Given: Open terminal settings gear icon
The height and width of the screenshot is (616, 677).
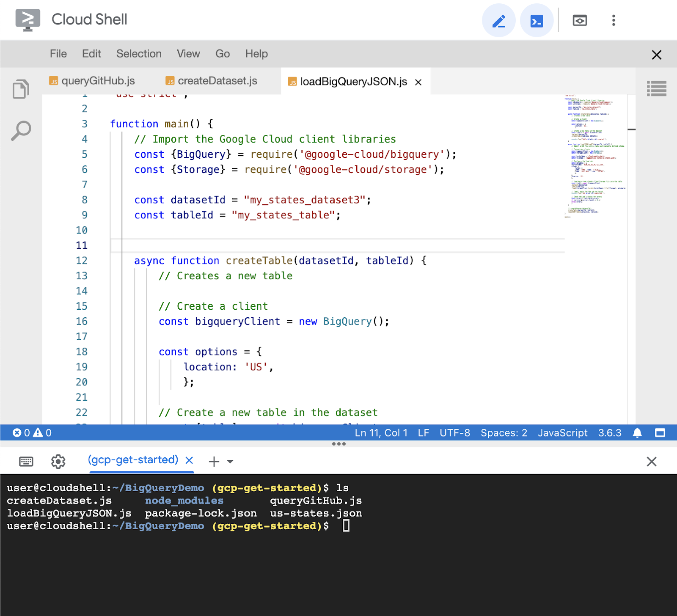Looking at the screenshot, I should (x=58, y=461).
